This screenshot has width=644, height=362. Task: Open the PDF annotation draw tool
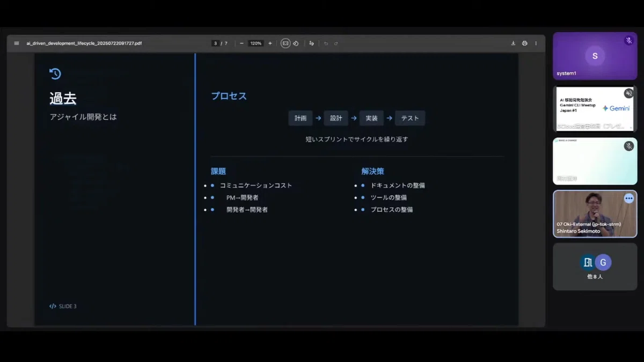pyautogui.click(x=312, y=43)
